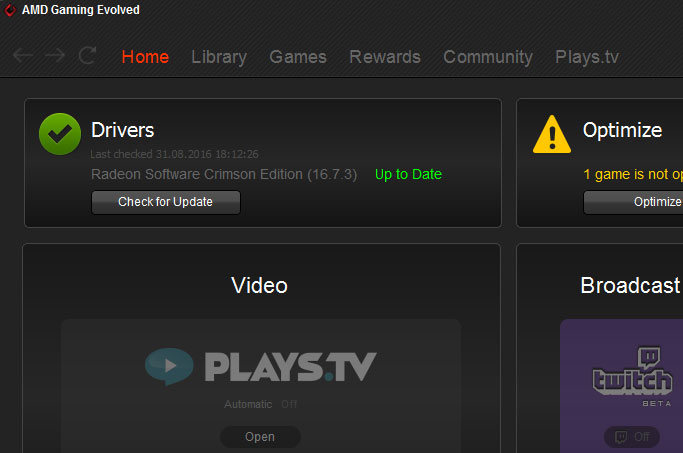Screen dimensions: 683x453
Task: Click the forward arrow navigation icon
Action: 55,55
